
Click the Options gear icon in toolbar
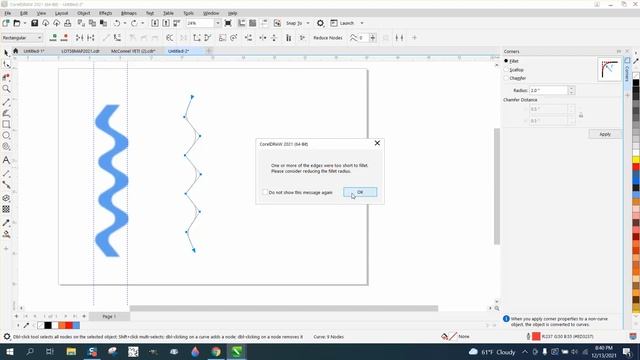(320, 23)
